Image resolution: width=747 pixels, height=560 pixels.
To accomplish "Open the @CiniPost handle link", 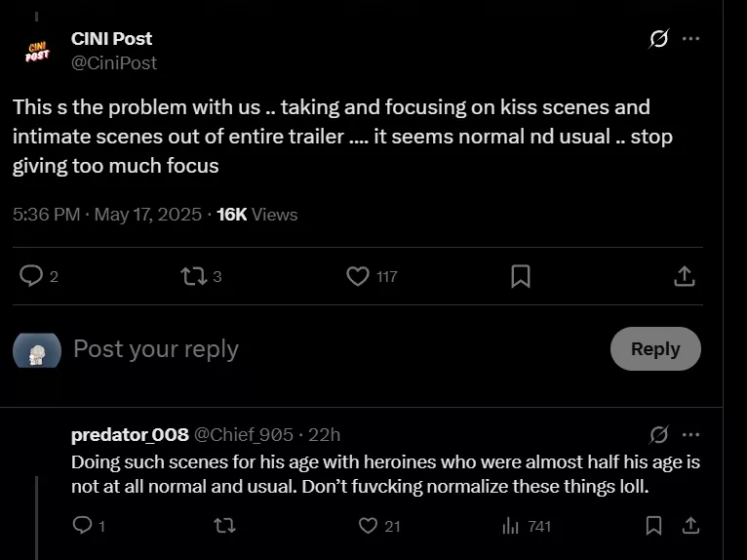I will click(114, 62).
